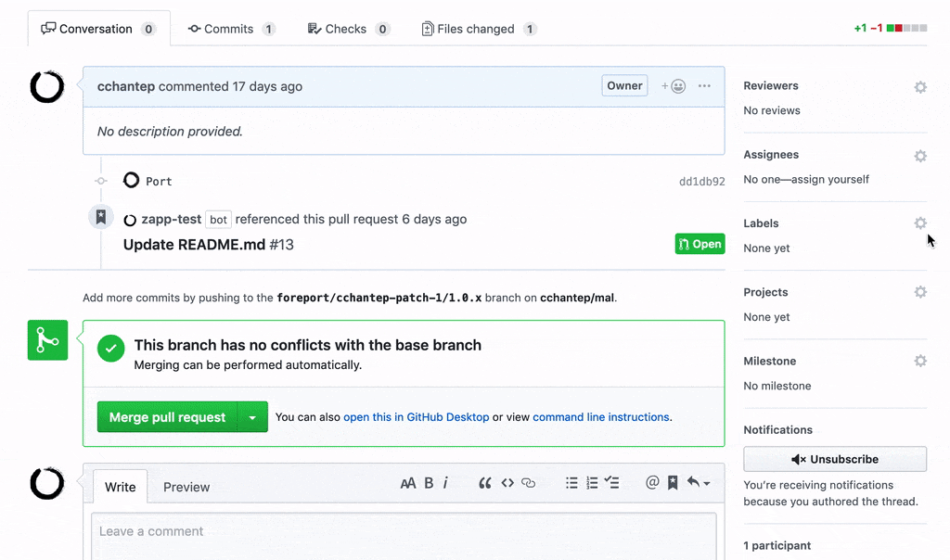Open the Milestone gear settings
Image resolution: width=950 pixels, height=560 pixels.
click(x=920, y=362)
